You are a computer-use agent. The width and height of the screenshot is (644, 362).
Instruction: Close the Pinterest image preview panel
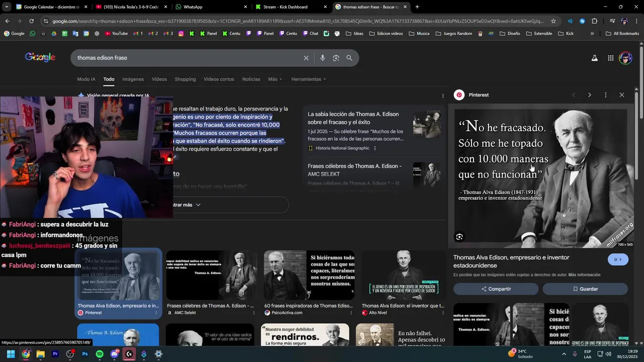point(621,95)
